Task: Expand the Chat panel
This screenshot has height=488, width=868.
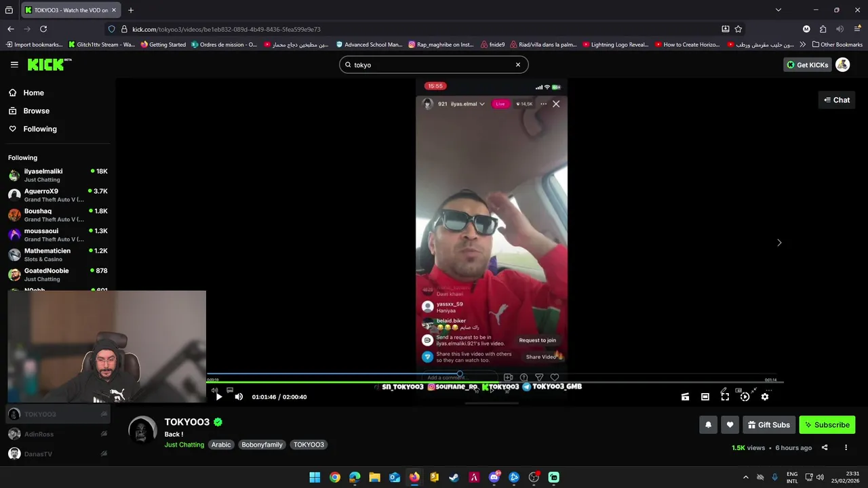Action: (x=837, y=100)
